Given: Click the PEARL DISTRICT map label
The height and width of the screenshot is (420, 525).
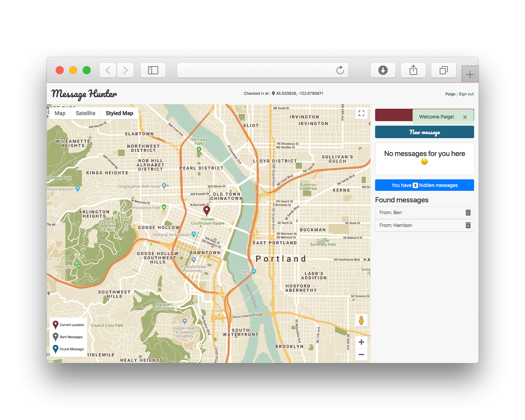Looking at the screenshot, I should tap(202, 168).
